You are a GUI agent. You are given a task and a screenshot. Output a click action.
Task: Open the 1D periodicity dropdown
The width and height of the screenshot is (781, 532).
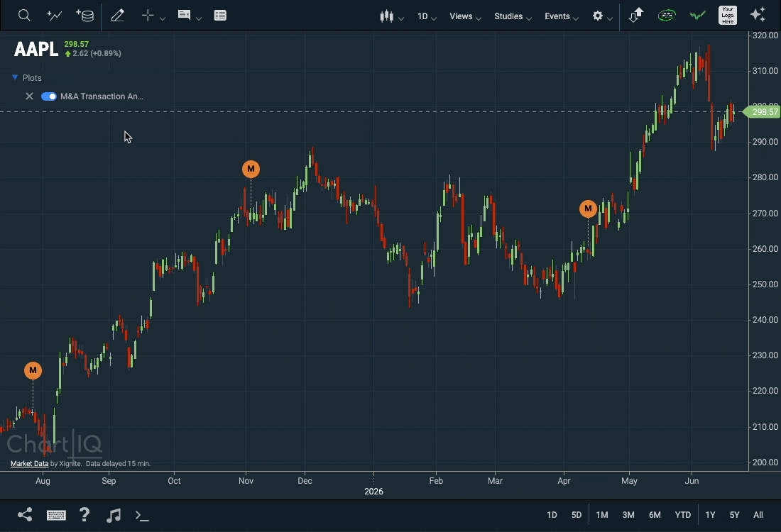[x=427, y=16]
